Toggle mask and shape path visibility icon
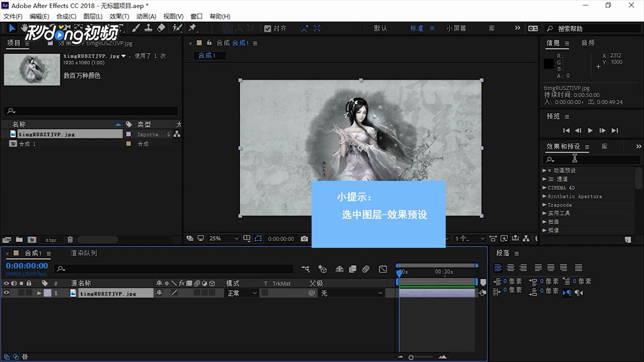Image resolution: width=644 pixels, height=362 pixels. (259, 239)
